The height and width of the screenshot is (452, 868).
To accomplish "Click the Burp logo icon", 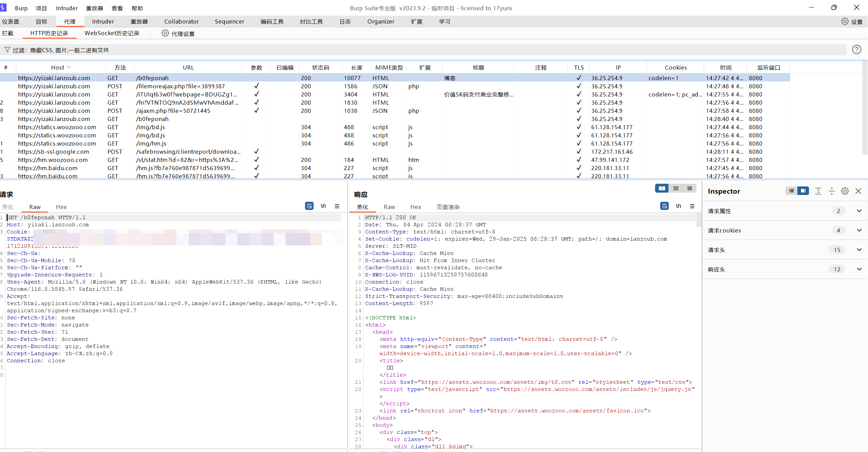I will [3, 7].
